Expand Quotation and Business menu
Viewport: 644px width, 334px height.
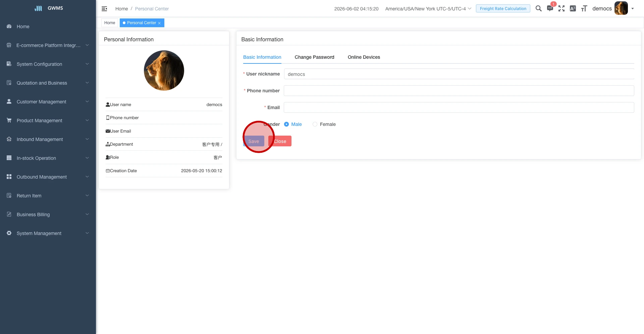tap(87, 83)
